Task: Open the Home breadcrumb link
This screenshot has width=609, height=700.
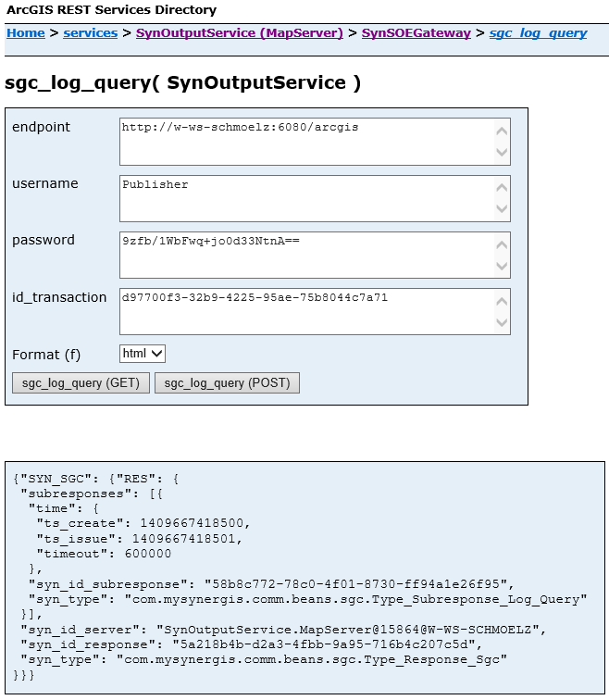Action: [26, 33]
